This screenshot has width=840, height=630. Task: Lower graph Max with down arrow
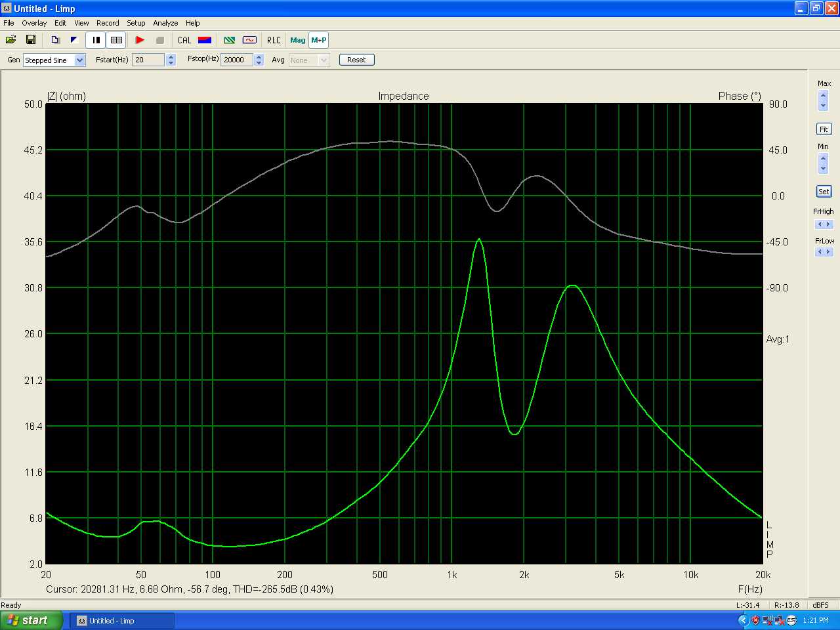(824, 106)
